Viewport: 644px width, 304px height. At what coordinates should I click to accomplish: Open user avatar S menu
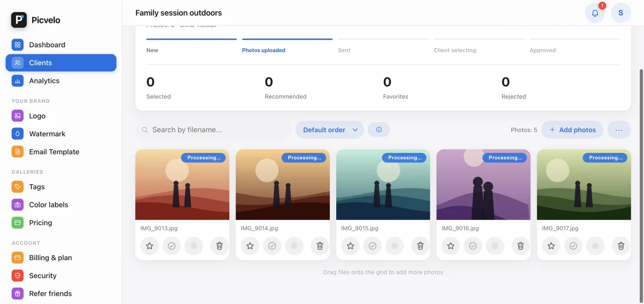tap(621, 13)
